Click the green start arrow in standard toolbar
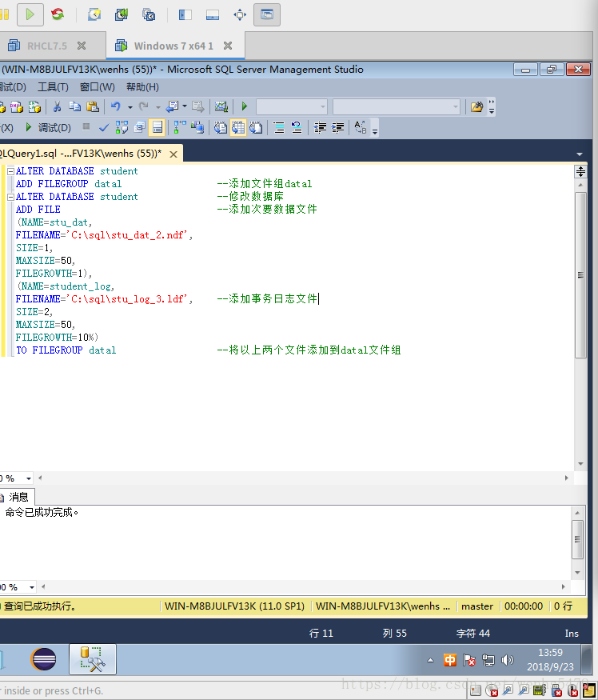 pos(244,106)
